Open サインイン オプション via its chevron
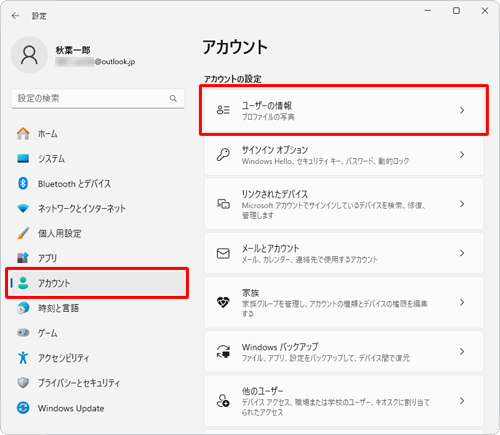Image resolution: width=500 pixels, height=435 pixels. (x=462, y=155)
